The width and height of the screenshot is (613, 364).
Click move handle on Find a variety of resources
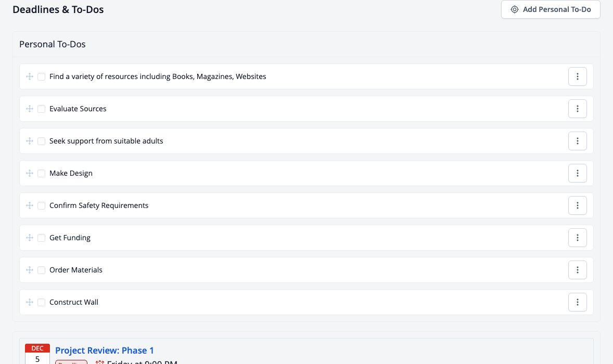coord(30,76)
